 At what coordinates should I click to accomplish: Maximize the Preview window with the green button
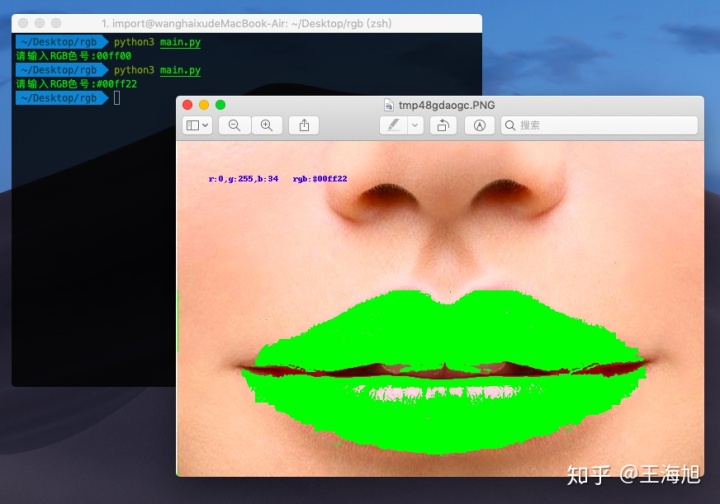click(x=220, y=105)
